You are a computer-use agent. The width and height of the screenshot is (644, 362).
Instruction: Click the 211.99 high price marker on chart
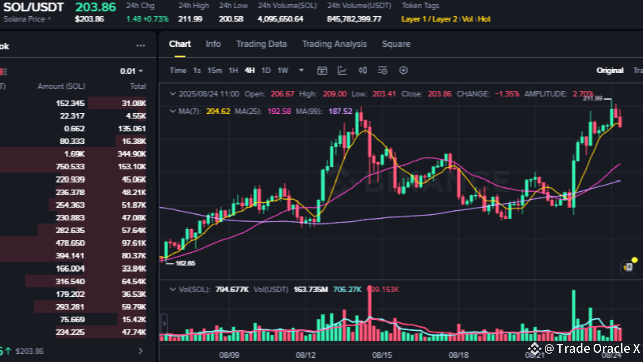592,98
